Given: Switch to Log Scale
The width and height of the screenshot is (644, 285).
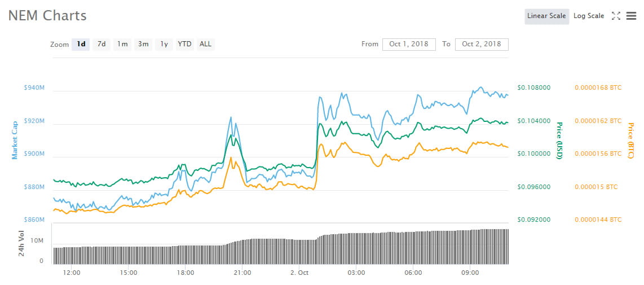Looking at the screenshot, I should tap(588, 16).
